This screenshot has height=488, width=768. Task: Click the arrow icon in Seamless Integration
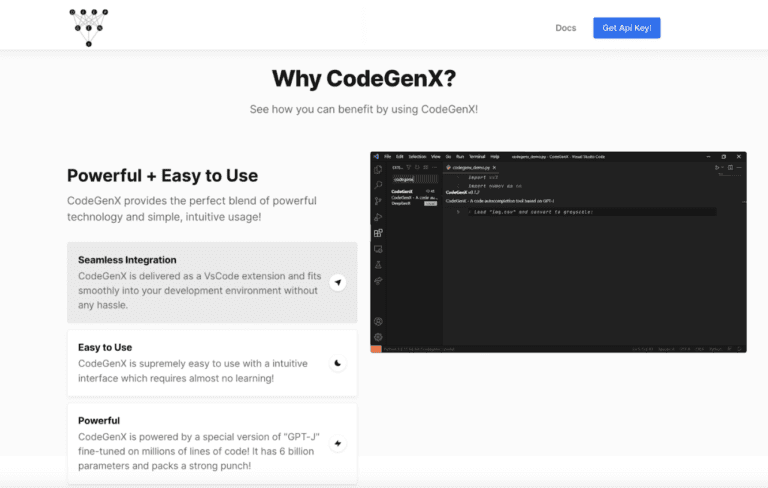click(338, 283)
